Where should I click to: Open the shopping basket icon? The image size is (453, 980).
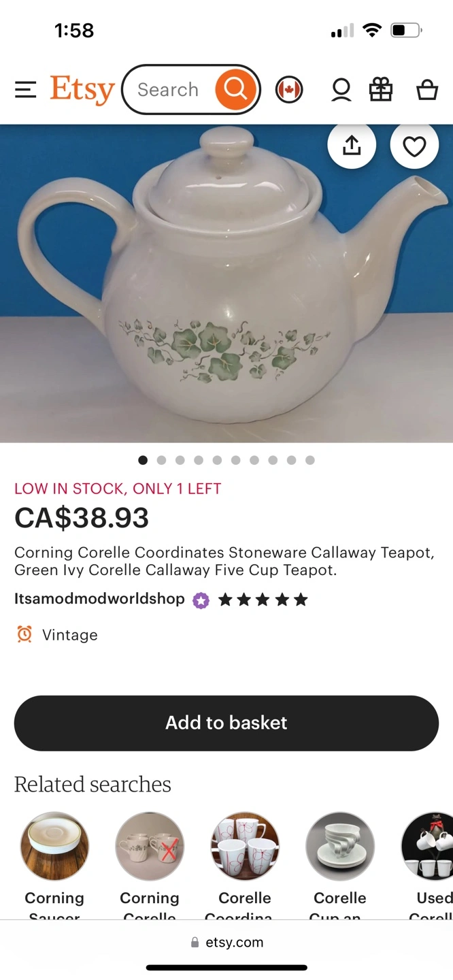pos(427,90)
